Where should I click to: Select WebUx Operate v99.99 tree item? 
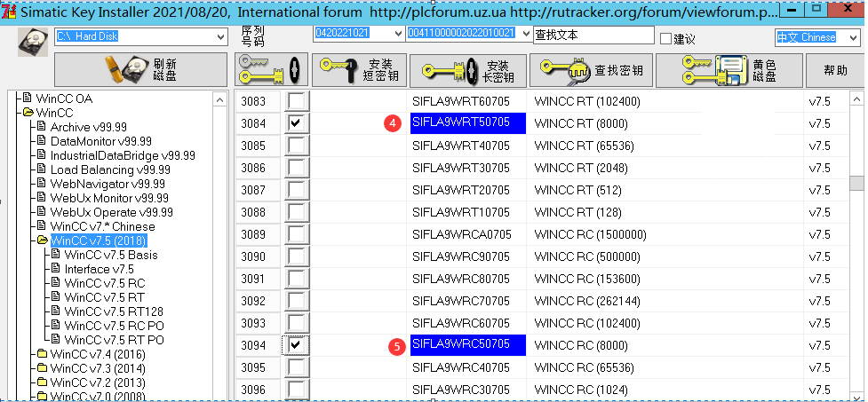pyautogui.click(x=111, y=212)
